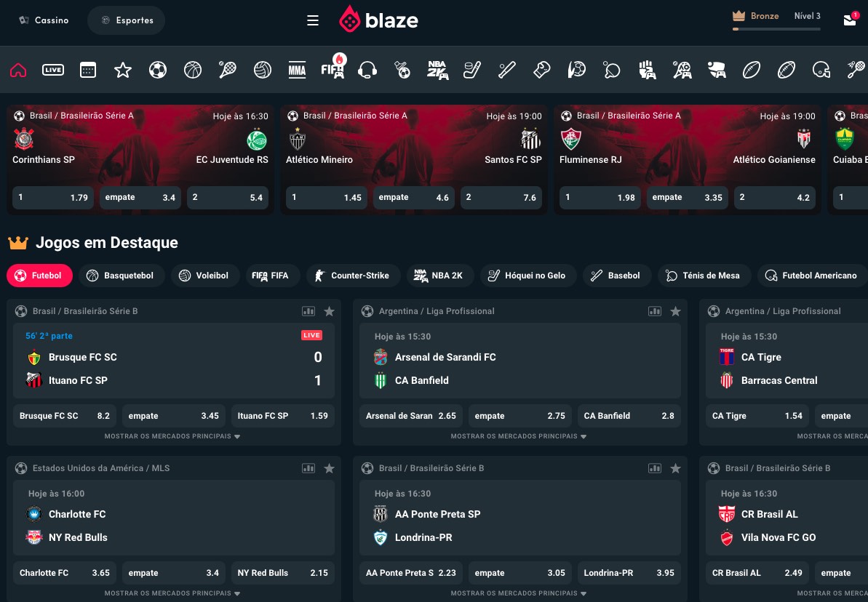868x602 pixels.
Task: Bet on Londrina-PR at 3.95
Action: click(629, 573)
